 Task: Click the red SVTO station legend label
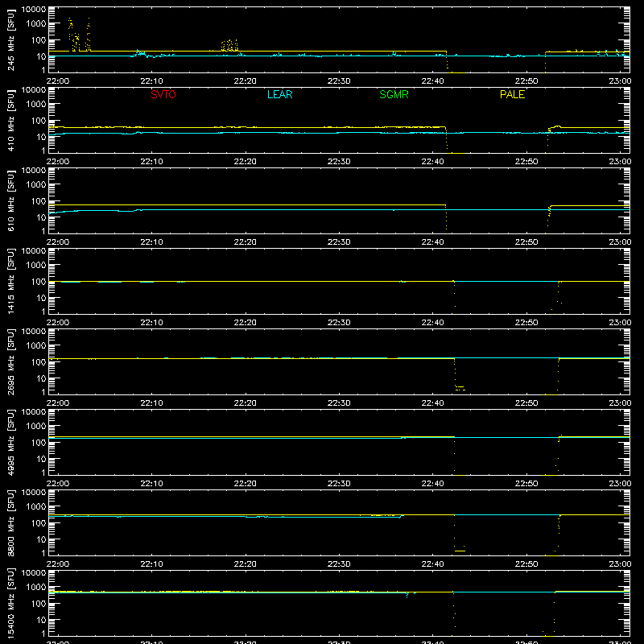click(x=163, y=94)
